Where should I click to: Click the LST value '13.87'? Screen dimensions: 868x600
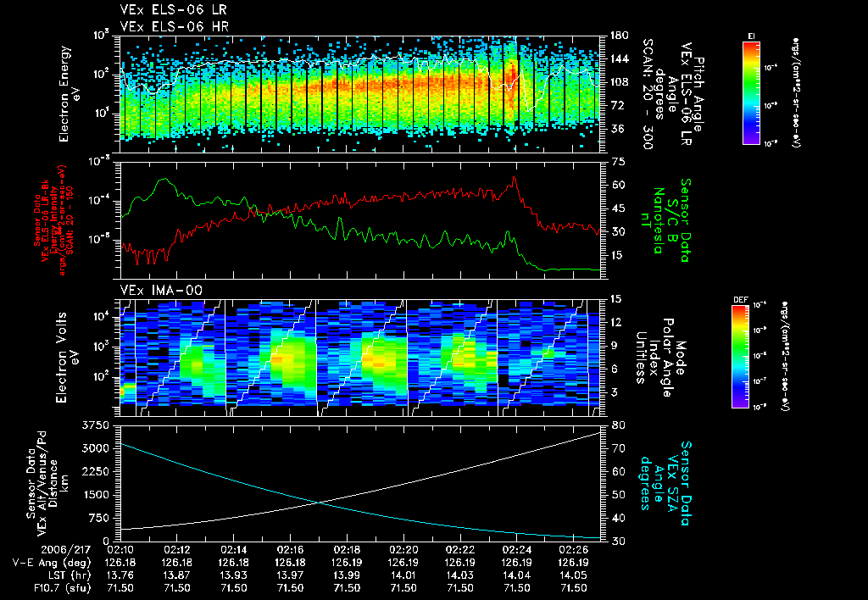pyautogui.click(x=176, y=575)
